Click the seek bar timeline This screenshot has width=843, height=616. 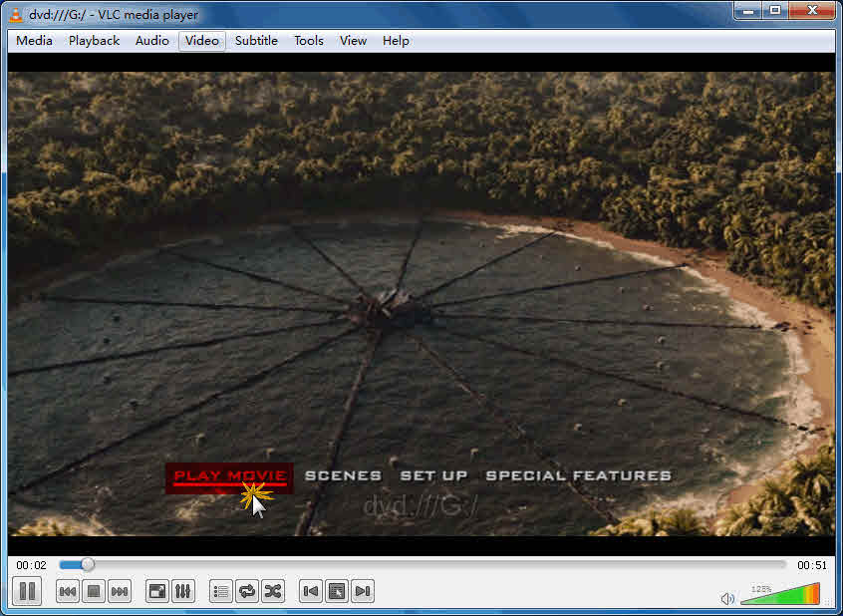pos(422,565)
